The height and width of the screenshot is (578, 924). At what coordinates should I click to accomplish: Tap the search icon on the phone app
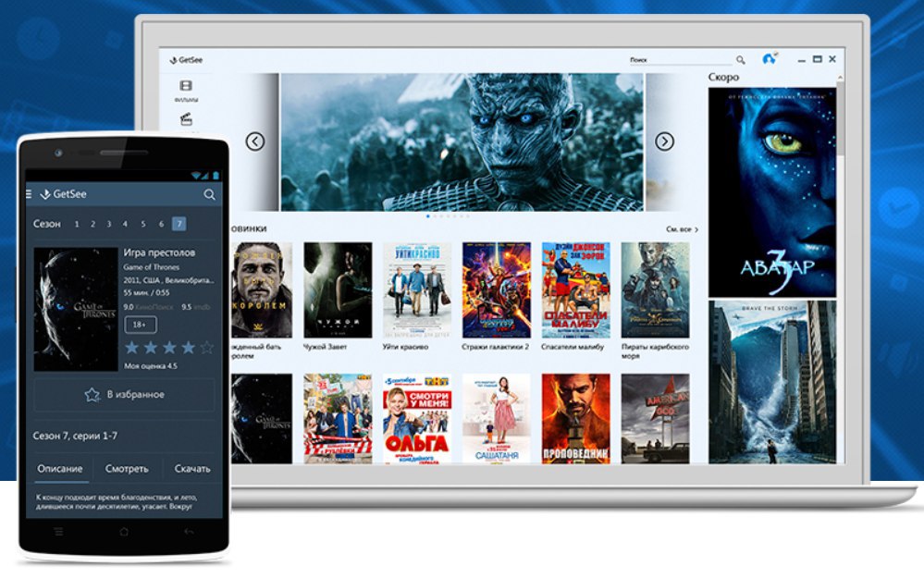pyautogui.click(x=209, y=194)
